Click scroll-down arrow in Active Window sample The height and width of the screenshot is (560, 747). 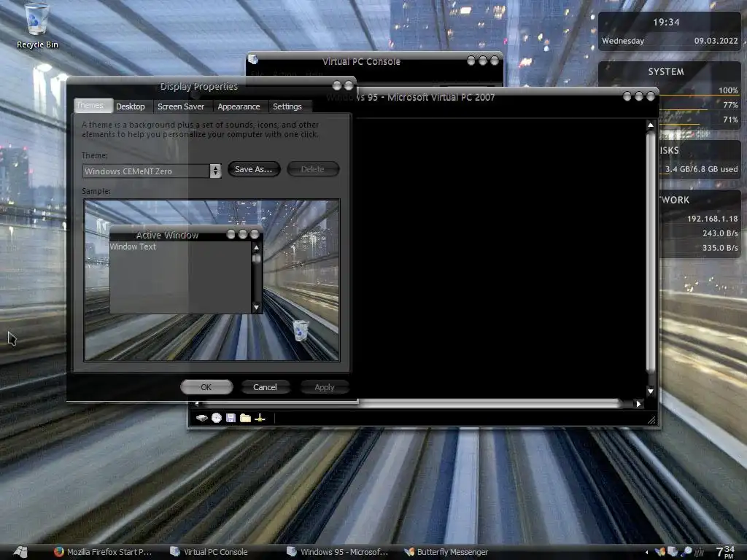[256, 308]
